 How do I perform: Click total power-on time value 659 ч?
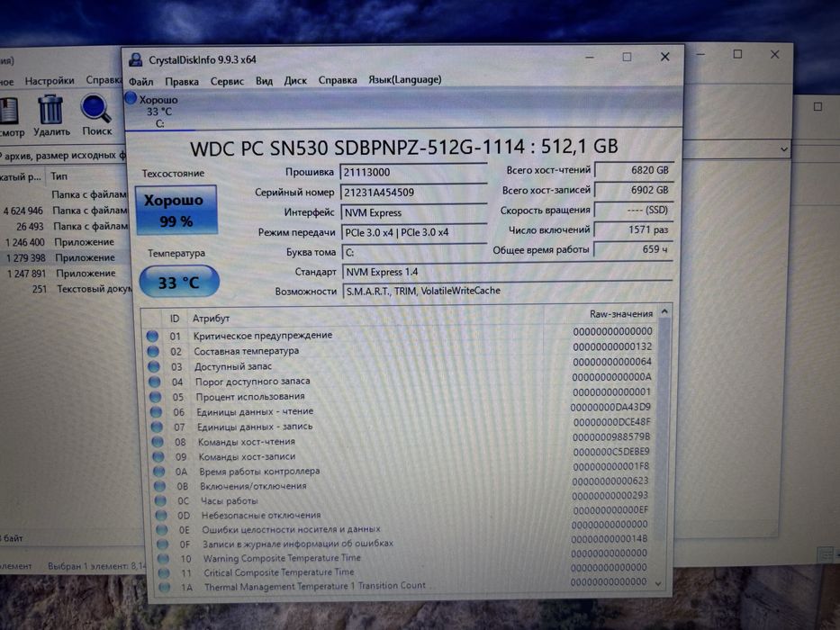click(x=634, y=249)
